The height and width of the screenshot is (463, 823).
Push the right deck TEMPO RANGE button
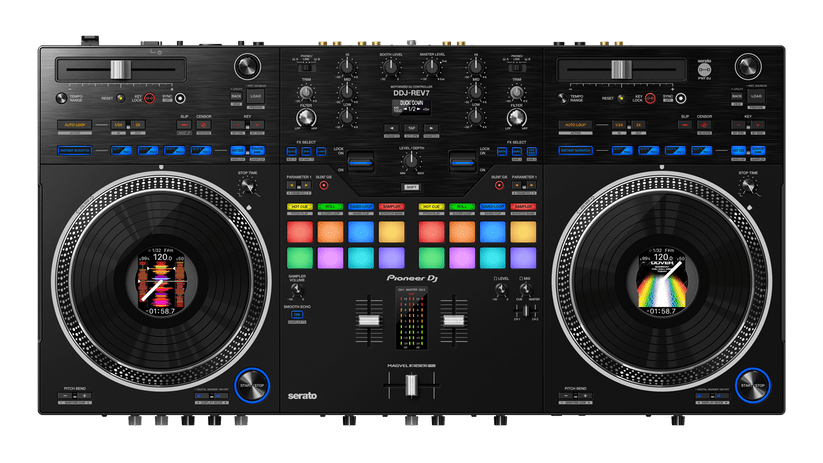pyautogui.click(x=562, y=98)
